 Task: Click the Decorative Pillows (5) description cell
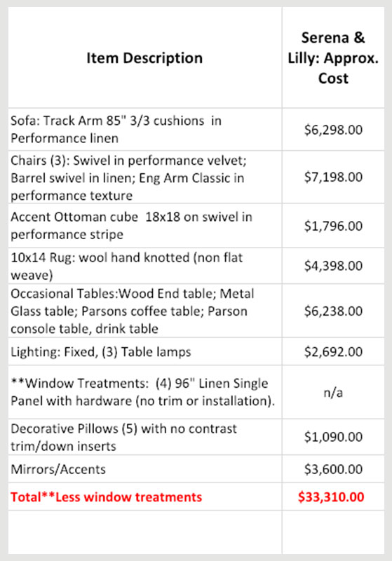click(145, 437)
